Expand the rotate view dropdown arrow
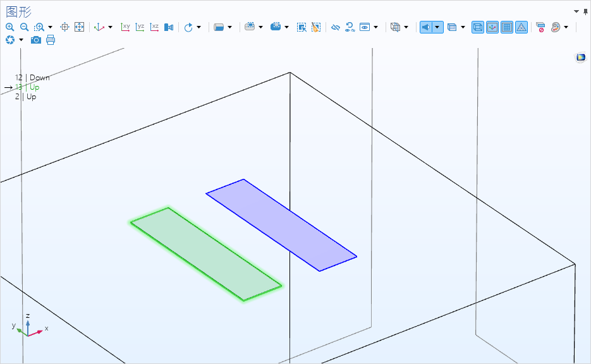591x364 pixels. (x=198, y=27)
